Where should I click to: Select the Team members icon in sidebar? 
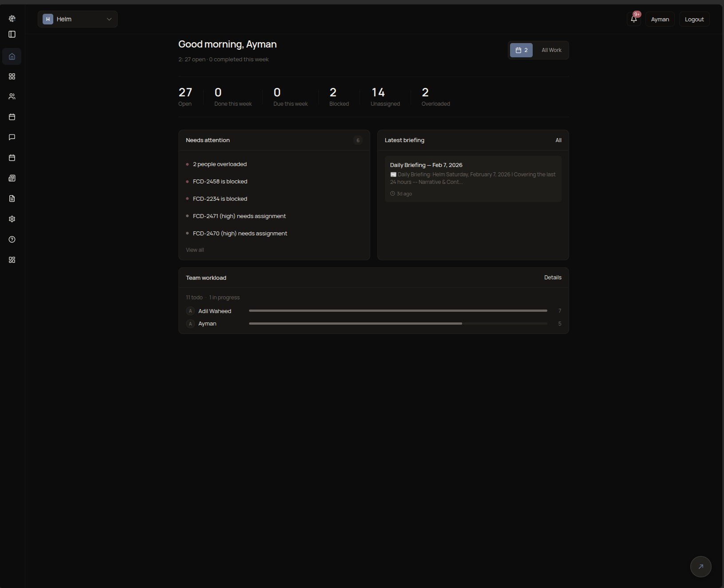pyautogui.click(x=12, y=96)
